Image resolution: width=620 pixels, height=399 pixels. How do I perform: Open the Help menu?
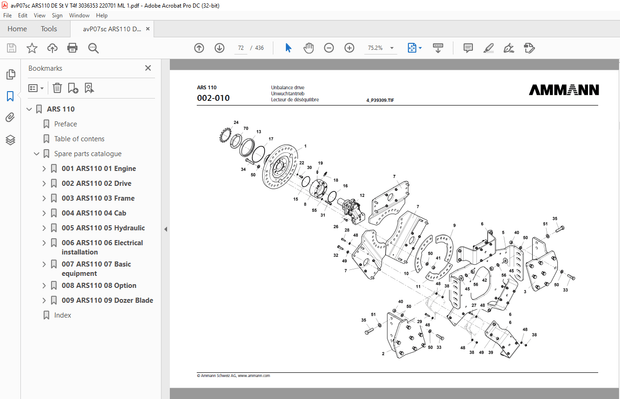point(102,15)
